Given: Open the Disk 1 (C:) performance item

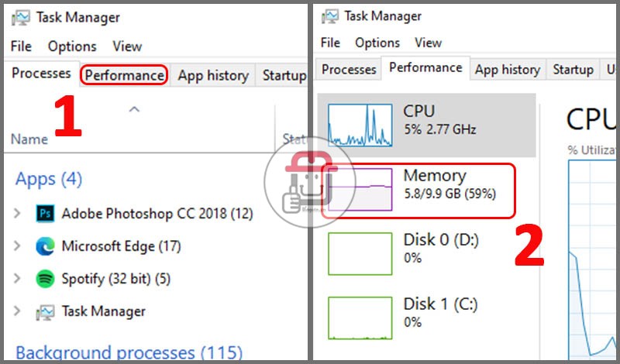Looking at the screenshot, I should point(427,318).
